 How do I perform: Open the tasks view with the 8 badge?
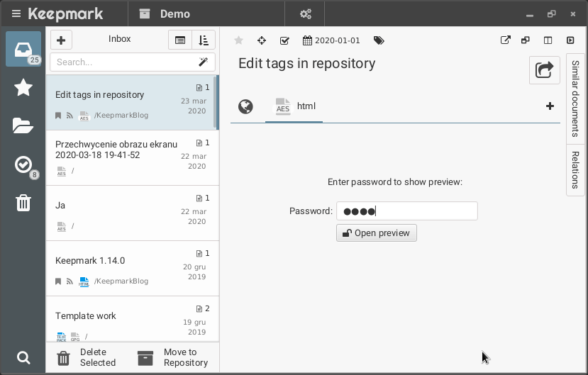tap(23, 165)
